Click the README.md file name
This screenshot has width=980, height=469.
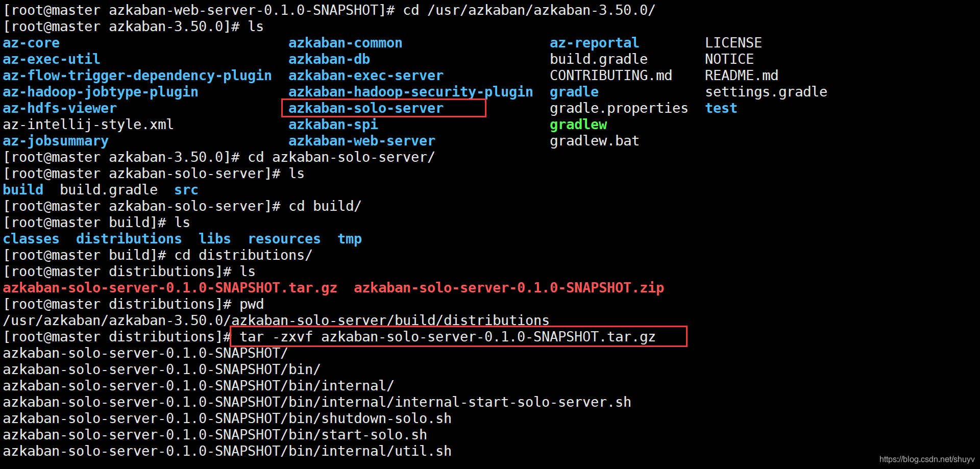pos(742,76)
